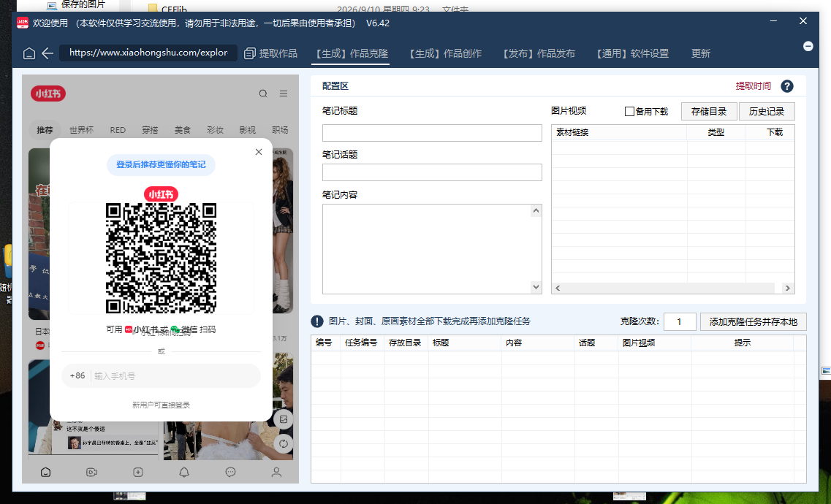This screenshot has height=504, width=831.
Task: Open the profile person icon
Action: [276, 473]
